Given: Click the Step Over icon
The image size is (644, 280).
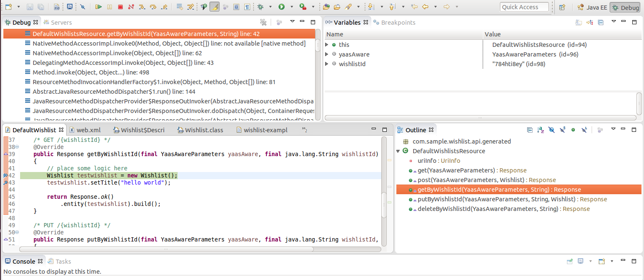Looking at the screenshot, I should 153,7.
